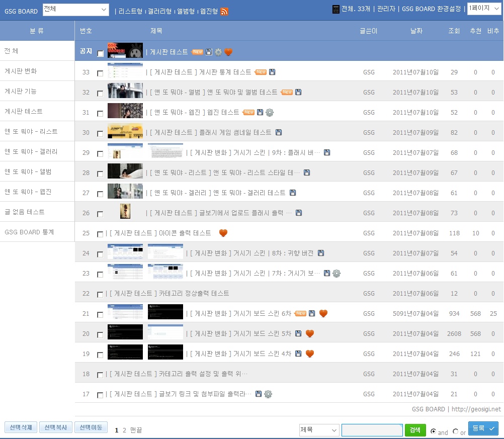This screenshot has height=439, width=504.
Task: Expand the 1페이지 page selector
Action: point(484,9)
